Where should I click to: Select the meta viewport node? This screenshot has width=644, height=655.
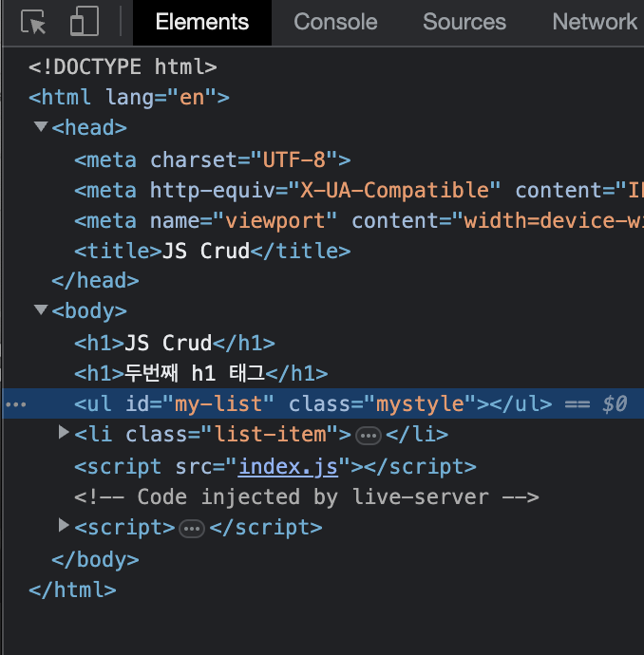click(358, 221)
